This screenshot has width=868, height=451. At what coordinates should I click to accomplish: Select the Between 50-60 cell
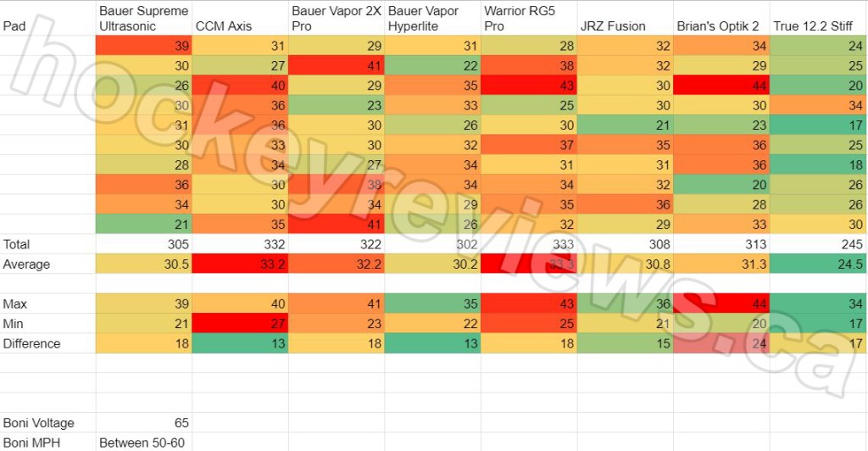coord(141,443)
